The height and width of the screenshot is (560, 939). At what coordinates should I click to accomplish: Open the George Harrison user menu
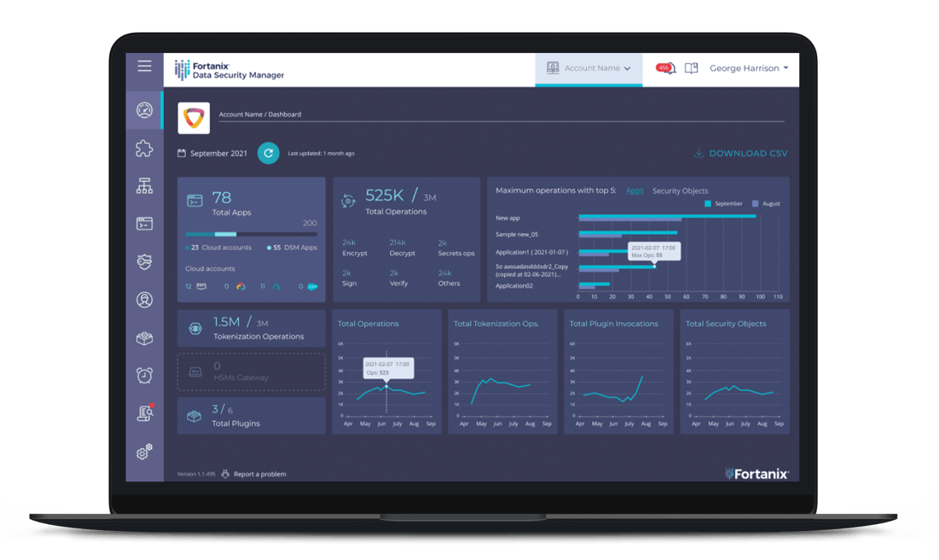click(x=748, y=68)
